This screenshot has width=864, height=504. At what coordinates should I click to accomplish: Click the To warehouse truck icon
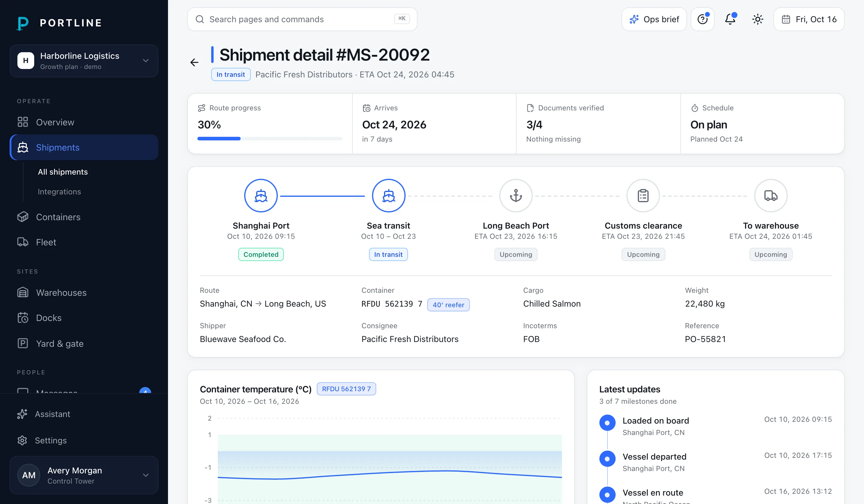pyautogui.click(x=771, y=196)
